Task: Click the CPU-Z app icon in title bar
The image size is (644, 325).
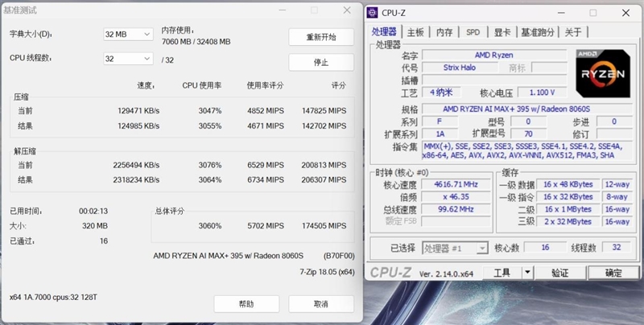Action: [x=374, y=13]
